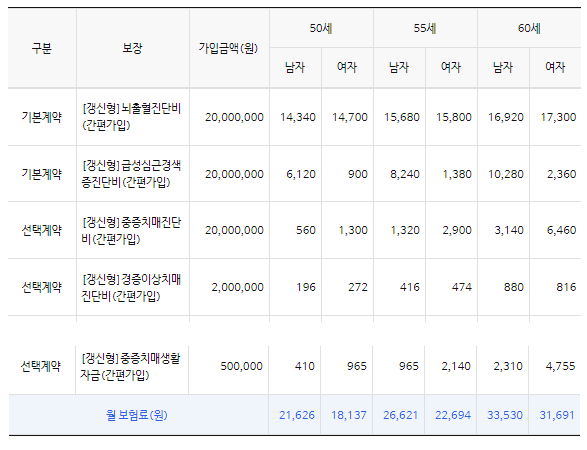Select the 21,626 monthly total
This screenshot has width=587, height=450.
point(297,415)
